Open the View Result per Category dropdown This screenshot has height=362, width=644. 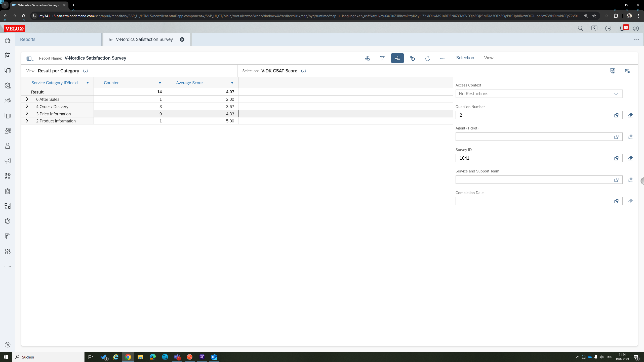[x=86, y=71]
